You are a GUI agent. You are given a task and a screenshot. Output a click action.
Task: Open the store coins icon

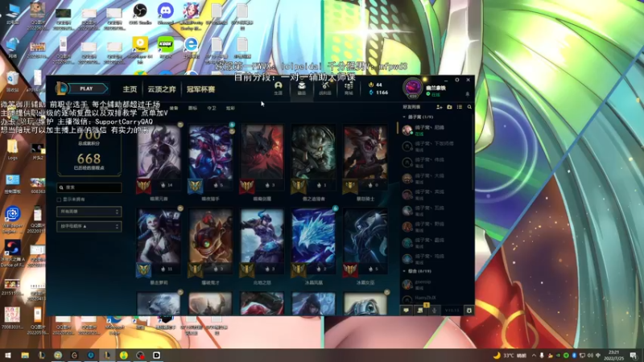(349, 88)
